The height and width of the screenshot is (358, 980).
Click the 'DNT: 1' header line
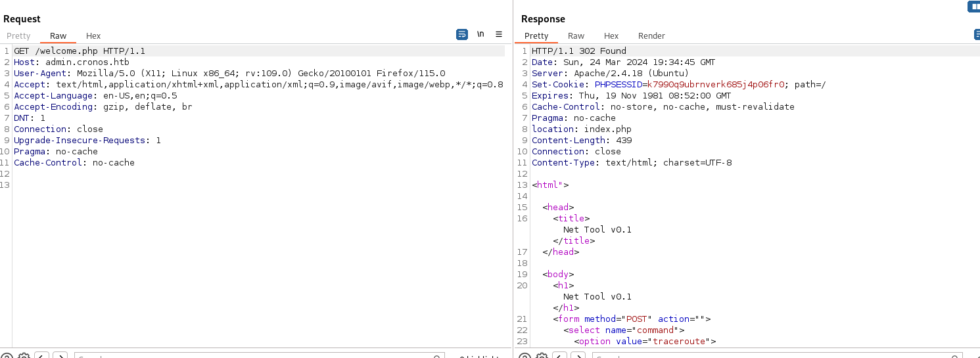pos(30,118)
